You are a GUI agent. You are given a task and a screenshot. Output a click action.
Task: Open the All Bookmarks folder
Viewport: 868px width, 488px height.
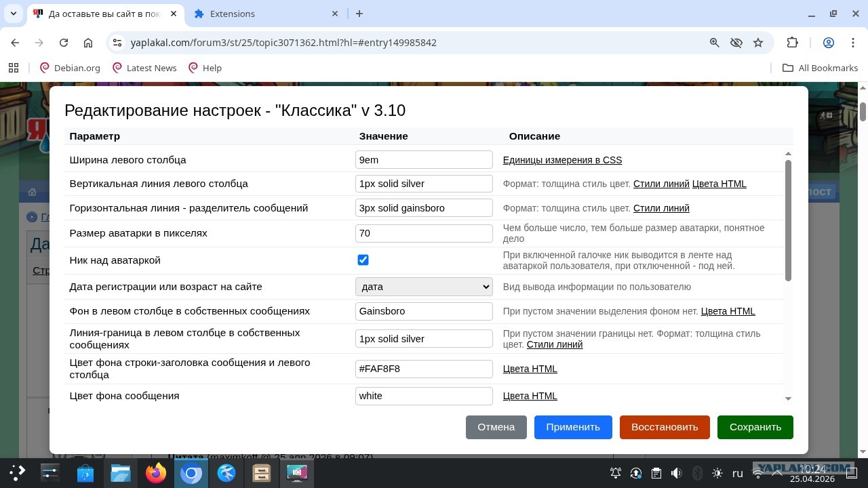pos(820,68)
